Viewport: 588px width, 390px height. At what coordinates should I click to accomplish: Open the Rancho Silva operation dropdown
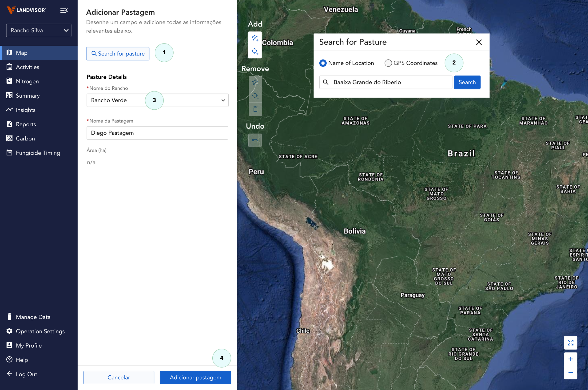coord(39,30)
